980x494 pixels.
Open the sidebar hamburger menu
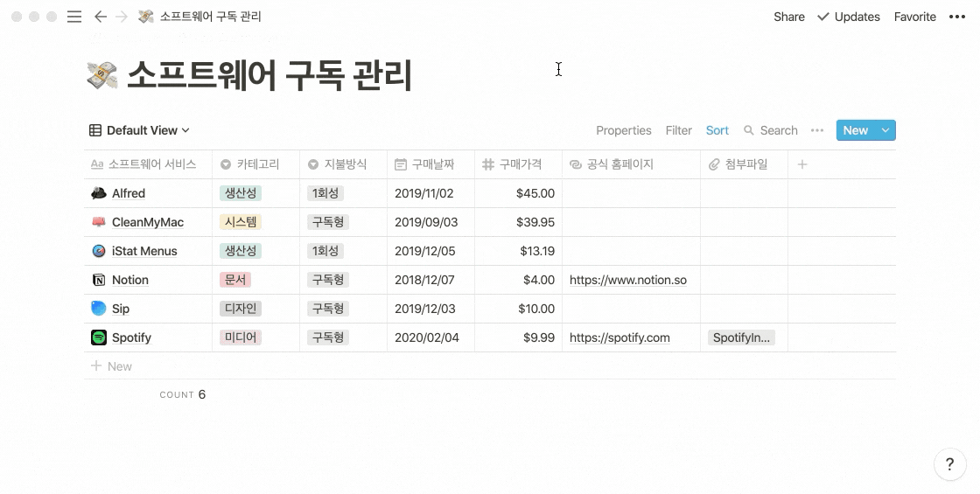click(74, 17)
